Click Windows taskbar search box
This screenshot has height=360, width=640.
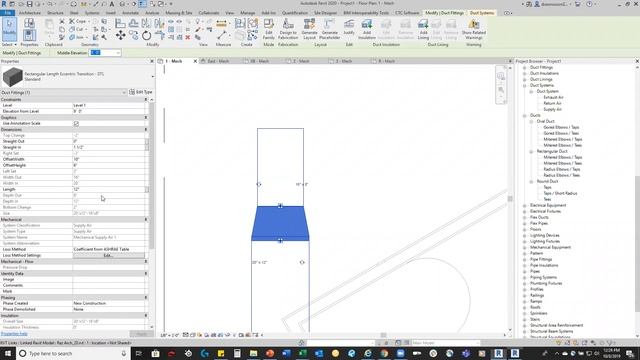[73, 353]
